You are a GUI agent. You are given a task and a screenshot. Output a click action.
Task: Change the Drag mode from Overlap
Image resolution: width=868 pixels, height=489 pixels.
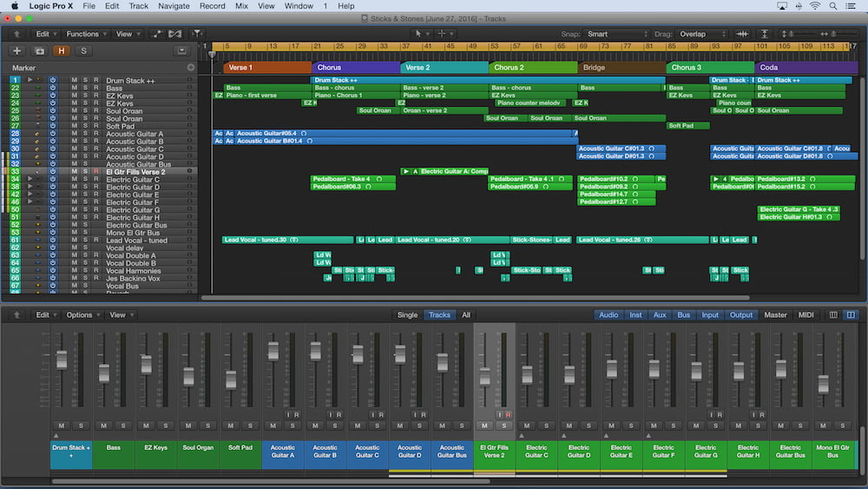(x=702, y=34)
